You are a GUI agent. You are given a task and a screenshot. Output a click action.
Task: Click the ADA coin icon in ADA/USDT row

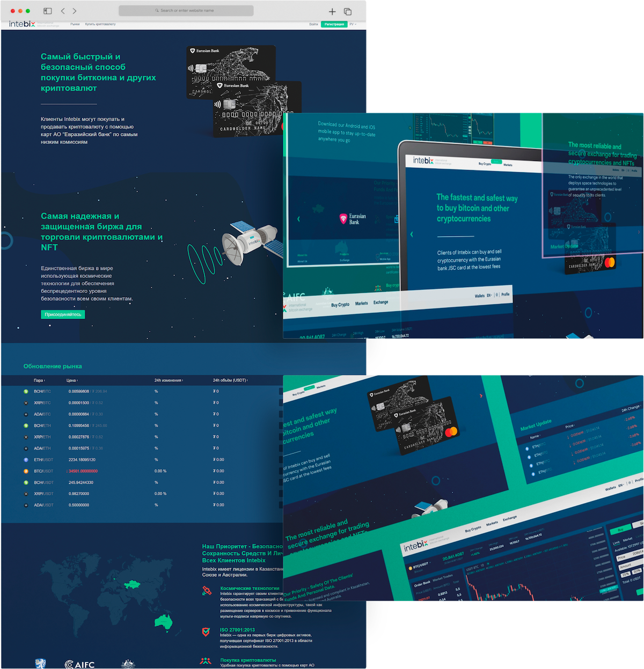tap(26, 505)
